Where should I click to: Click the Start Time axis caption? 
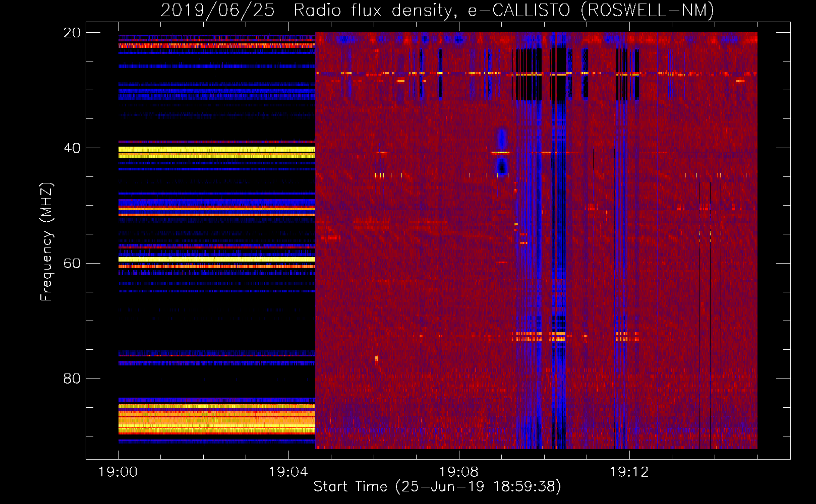pos(437,487)
